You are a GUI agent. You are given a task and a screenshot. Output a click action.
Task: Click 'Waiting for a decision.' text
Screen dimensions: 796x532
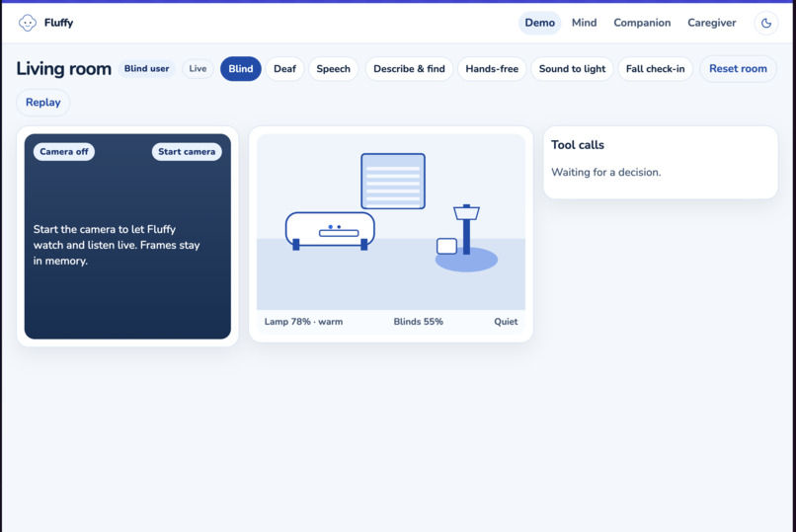click(x=606, y=173)
